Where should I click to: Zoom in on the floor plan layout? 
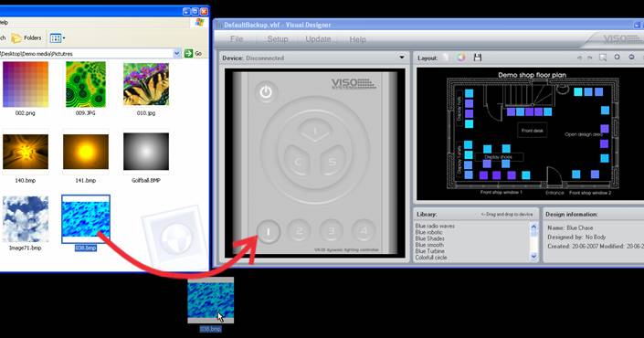[x=617, y=58]
